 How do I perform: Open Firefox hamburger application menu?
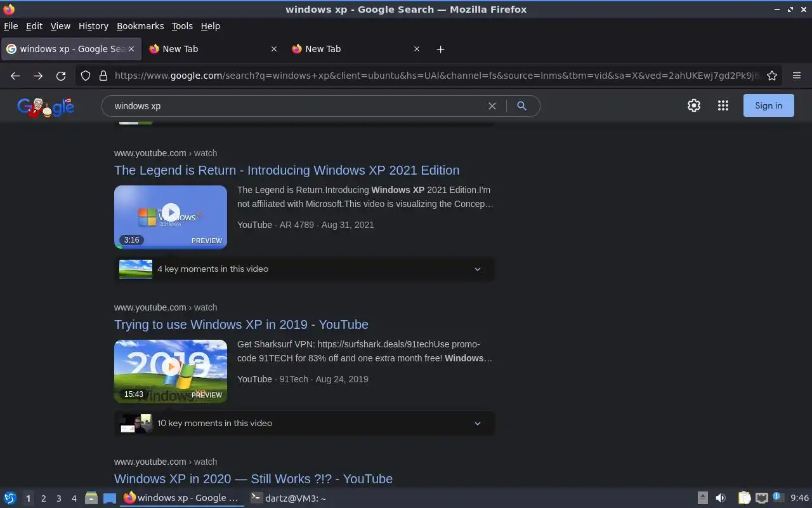tap(797, 76)
